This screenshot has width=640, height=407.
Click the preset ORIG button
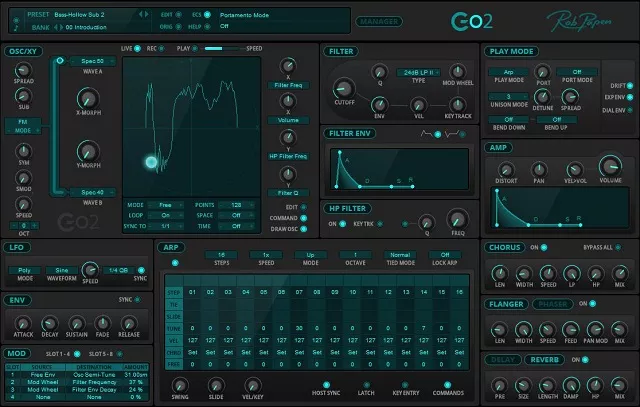pyautogui.click(x=178, y=27)
